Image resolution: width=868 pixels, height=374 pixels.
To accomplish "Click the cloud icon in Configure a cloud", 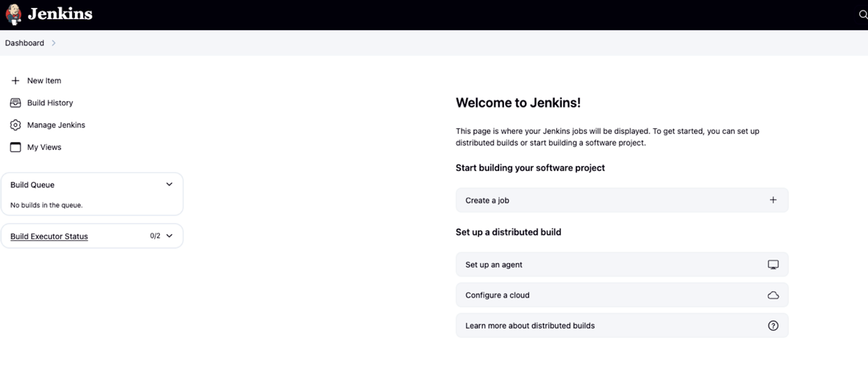I will point(773,295).
